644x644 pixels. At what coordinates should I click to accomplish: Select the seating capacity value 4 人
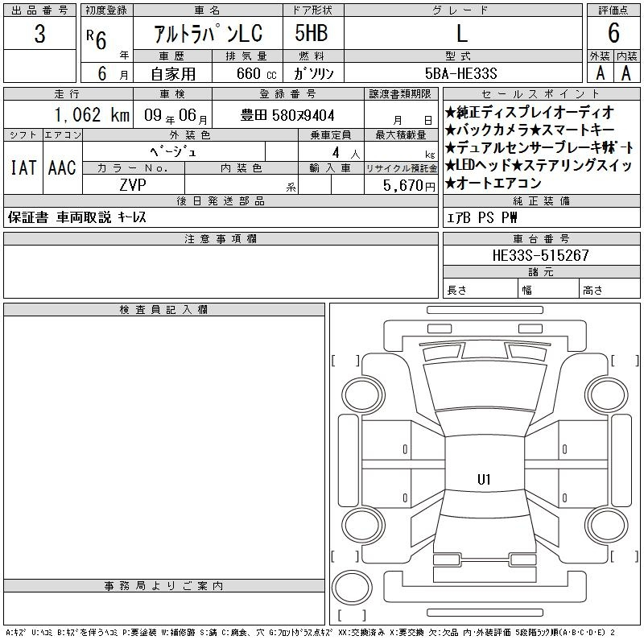346,153
